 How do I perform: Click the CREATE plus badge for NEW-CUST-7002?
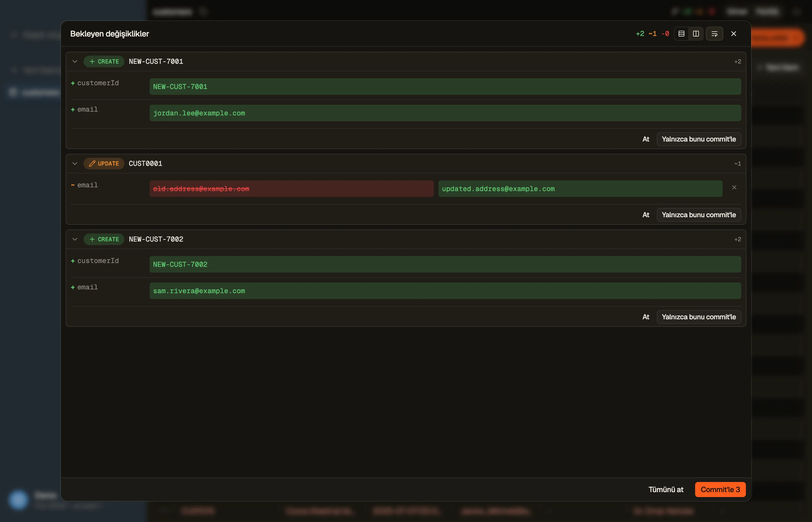click(104, 239)
